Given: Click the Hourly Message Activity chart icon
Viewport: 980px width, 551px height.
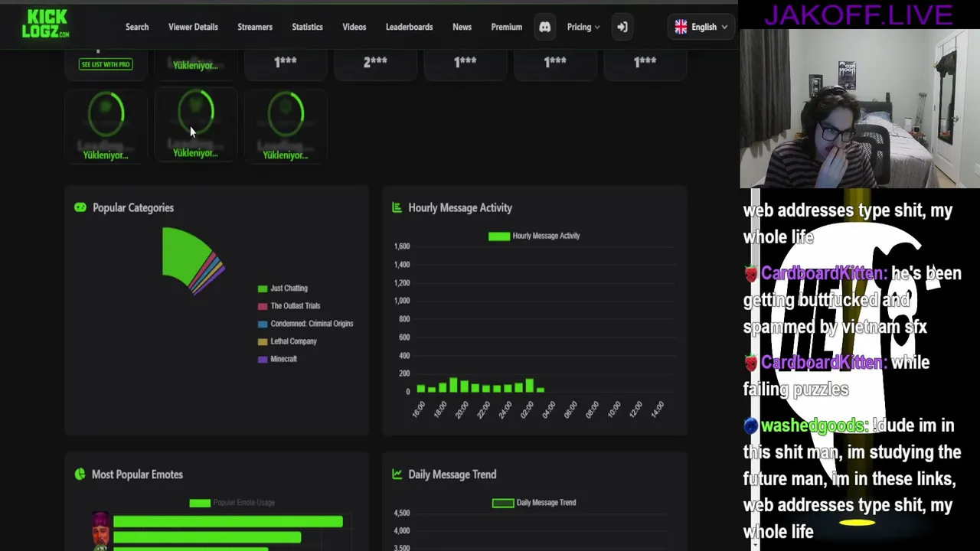Looking at the screenshot, I should click(397, 207).
